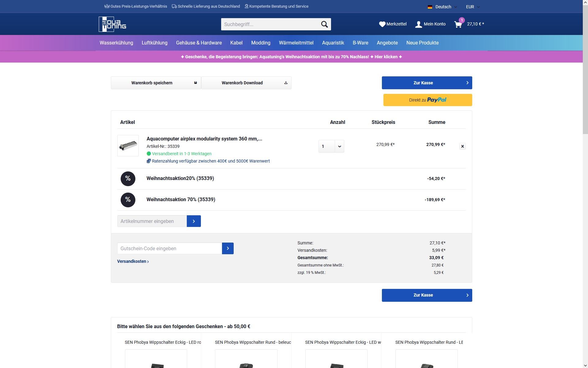Open the Wasserkühlung menu
The width and height of the screenshot is (588, 368).
pyautogui.click(x=116, y=43)
